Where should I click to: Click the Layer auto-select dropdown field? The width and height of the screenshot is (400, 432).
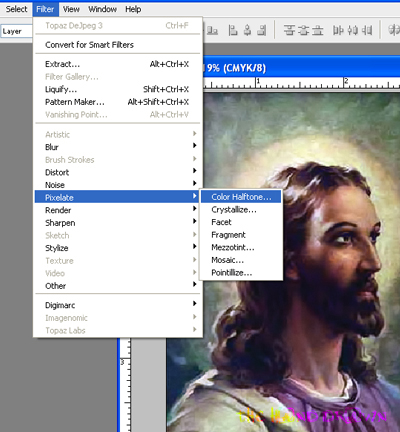(17, 31)
